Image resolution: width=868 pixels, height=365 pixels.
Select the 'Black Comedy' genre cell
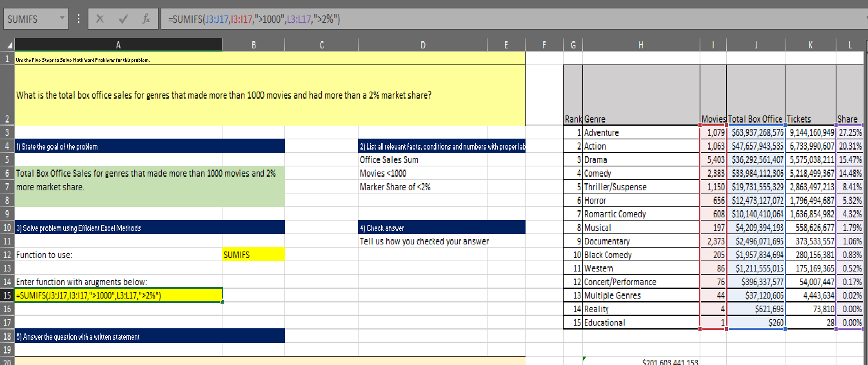pyautogui.click(x=641, y=255)
